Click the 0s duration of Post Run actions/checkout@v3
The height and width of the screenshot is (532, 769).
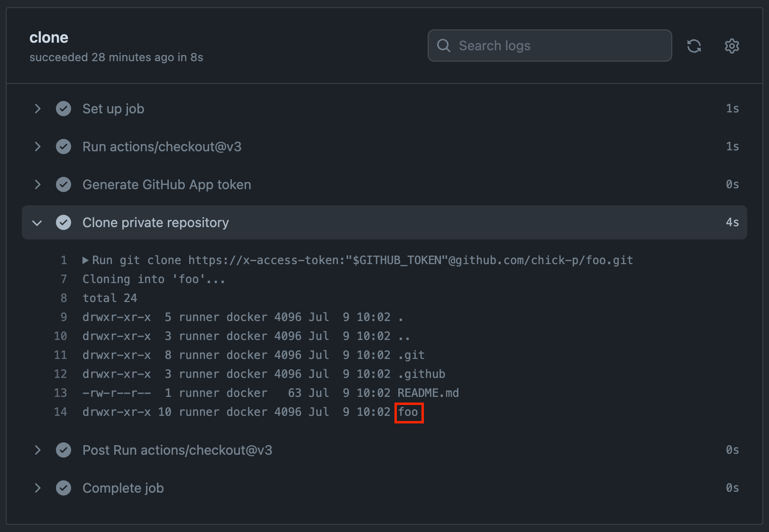[x=732, y=450]
